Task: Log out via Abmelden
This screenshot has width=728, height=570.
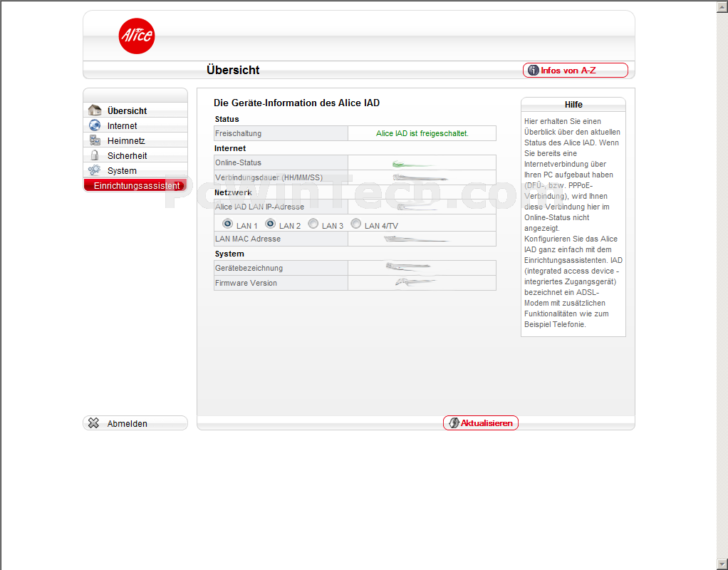Action: coord(135,423)
